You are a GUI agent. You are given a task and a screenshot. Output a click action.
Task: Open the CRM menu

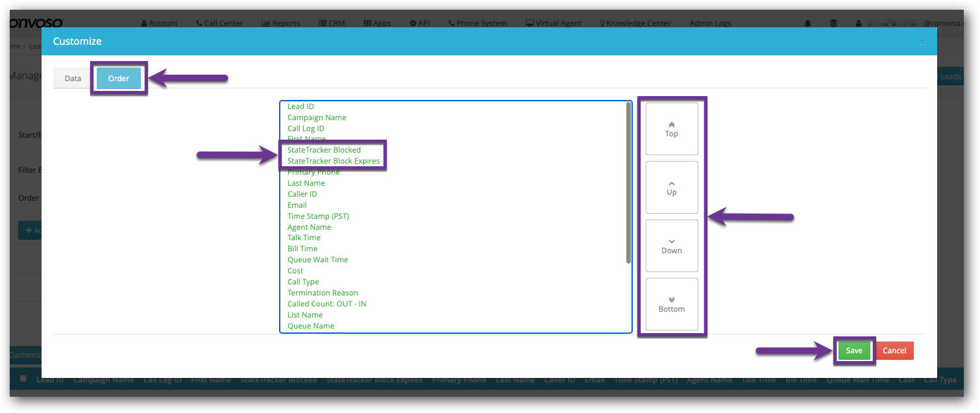pyautogui.click(x=332, y=23)
